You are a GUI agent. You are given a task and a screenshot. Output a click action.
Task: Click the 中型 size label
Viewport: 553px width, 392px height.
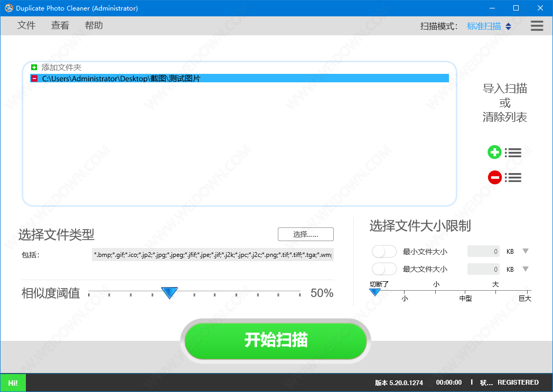[465, 298]
